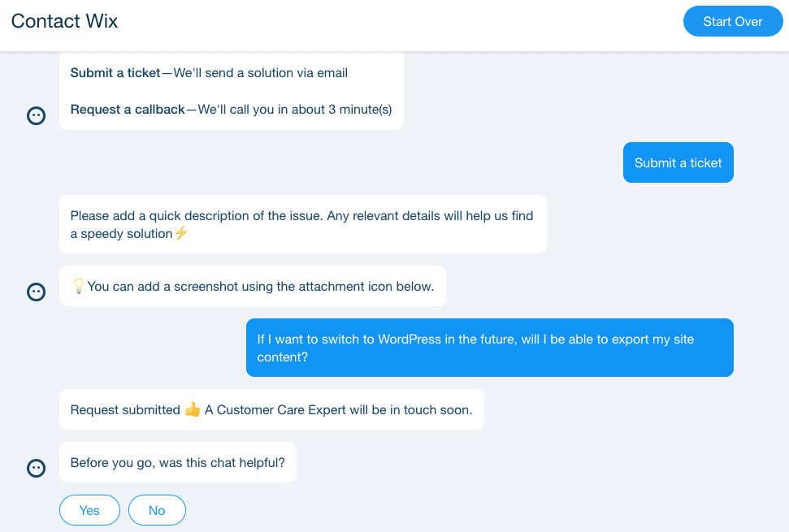Click the blue 'Submit a ticket' reply bubble
The image size is (789, 532).
(x=678, y=162)
